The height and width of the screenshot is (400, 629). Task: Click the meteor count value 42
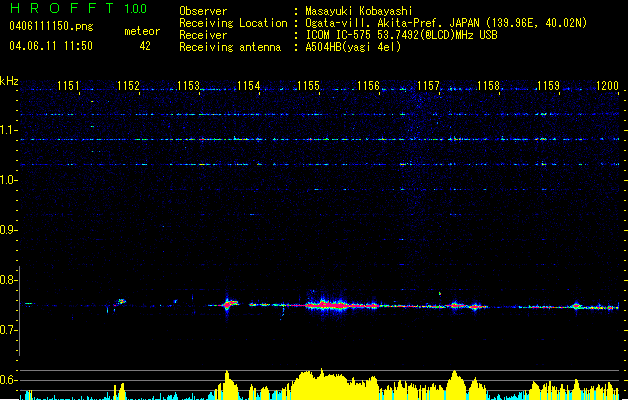[145, 46]
